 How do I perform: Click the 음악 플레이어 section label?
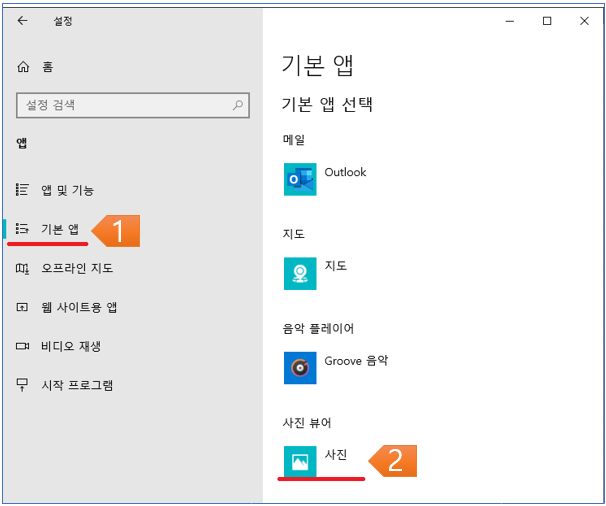[x=318, y=328]
